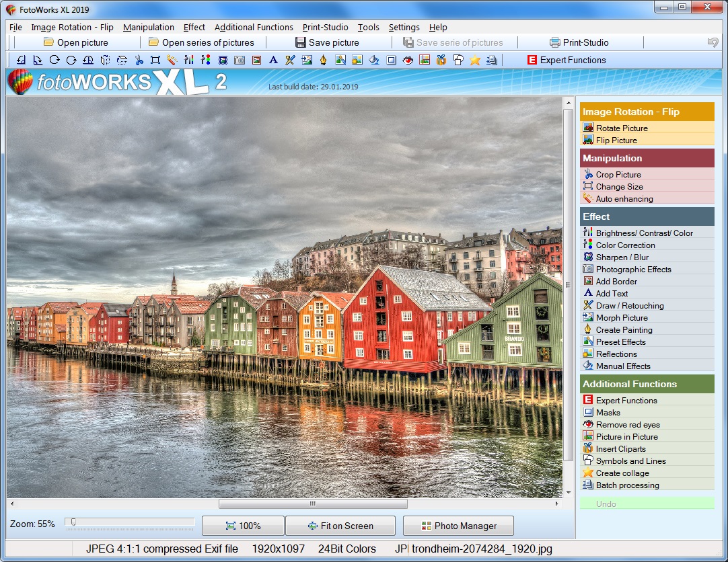This screenshot has width=728, height=562.
Task: Open the Photo Manager
Action: [x=458, y=526]
